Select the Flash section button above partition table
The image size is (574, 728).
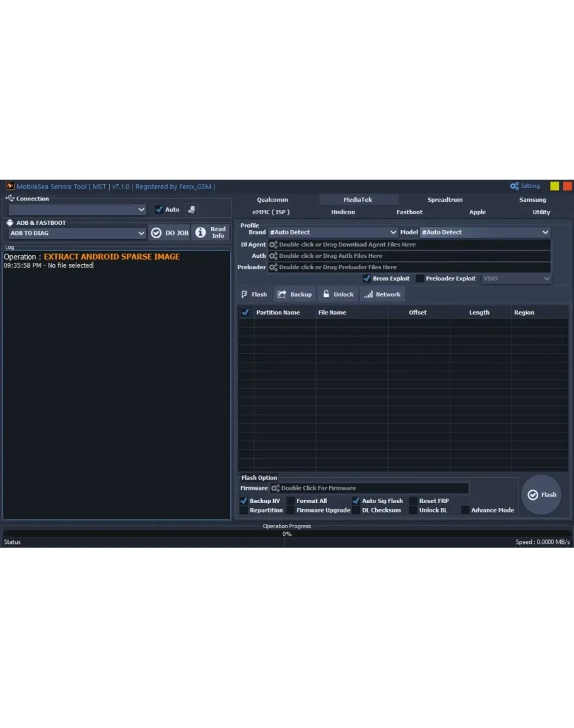click(x=254, y=294)
